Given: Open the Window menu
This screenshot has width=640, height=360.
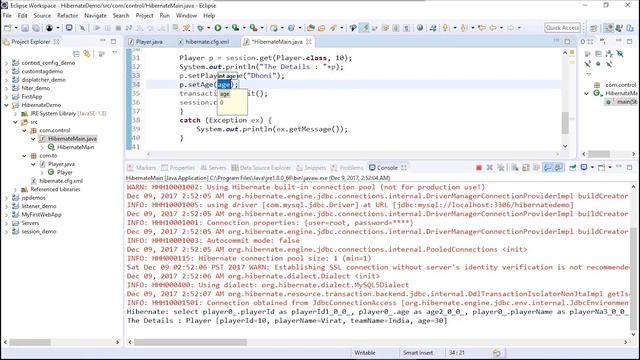Looking at the screenshot, I should click(x=186, y=16).
